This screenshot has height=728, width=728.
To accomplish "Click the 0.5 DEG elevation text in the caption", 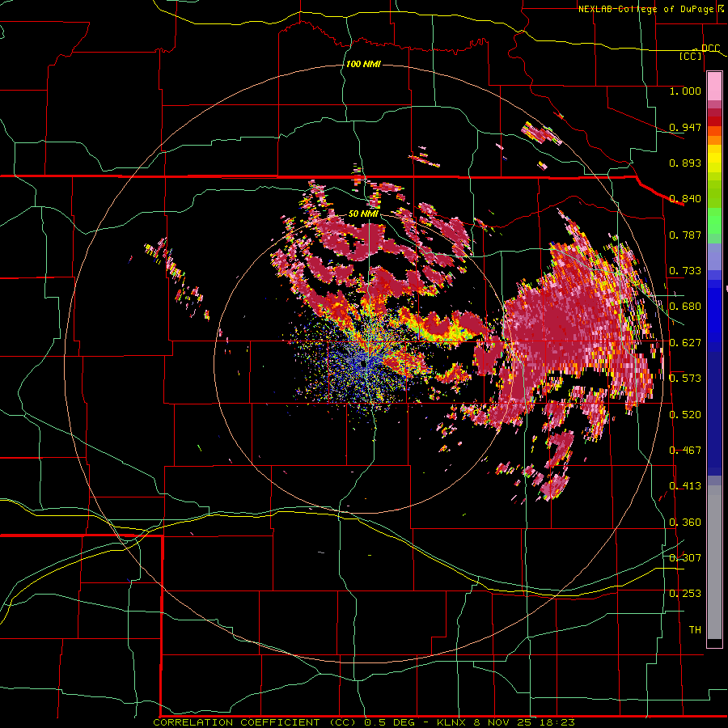I will (x=391, y=722).
